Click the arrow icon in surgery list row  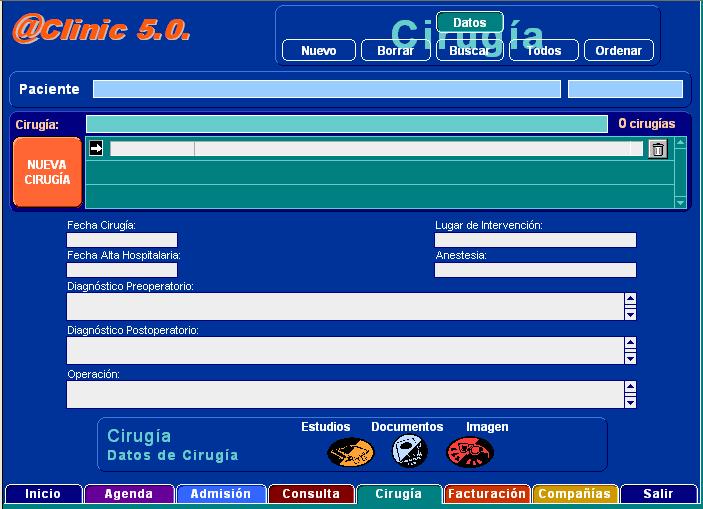pos(96,148)
